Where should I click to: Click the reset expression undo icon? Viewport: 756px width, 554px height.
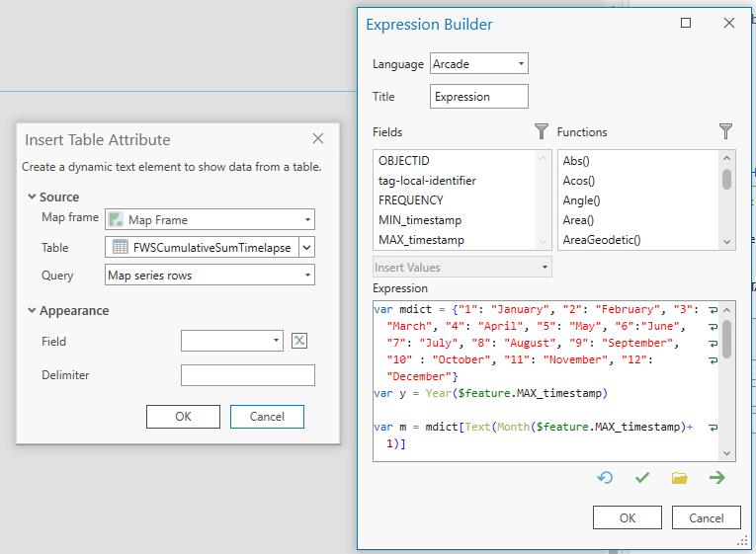pos(605,478)
